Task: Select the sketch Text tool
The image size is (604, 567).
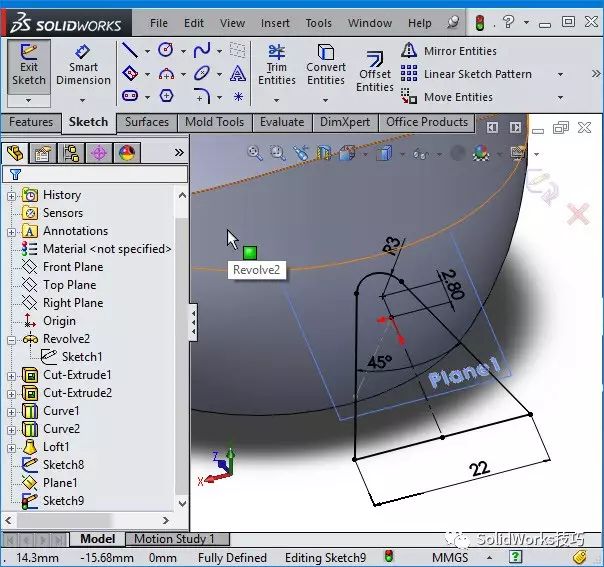Action: [238, 73]
